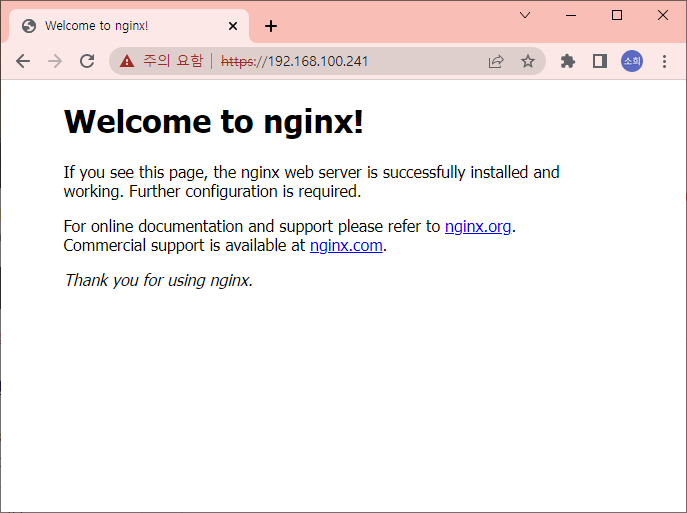Click the 주의 요함 security label
The image size is (687, 513).
173,61
